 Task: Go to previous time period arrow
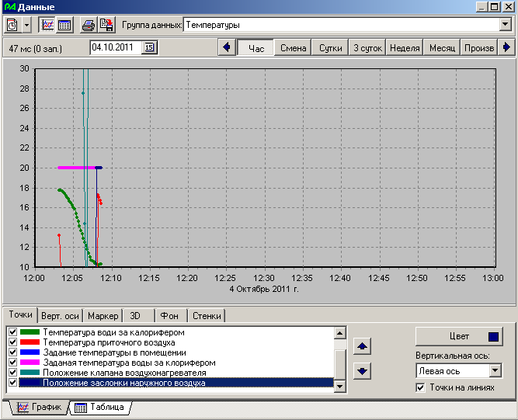(x=228, y=47)
